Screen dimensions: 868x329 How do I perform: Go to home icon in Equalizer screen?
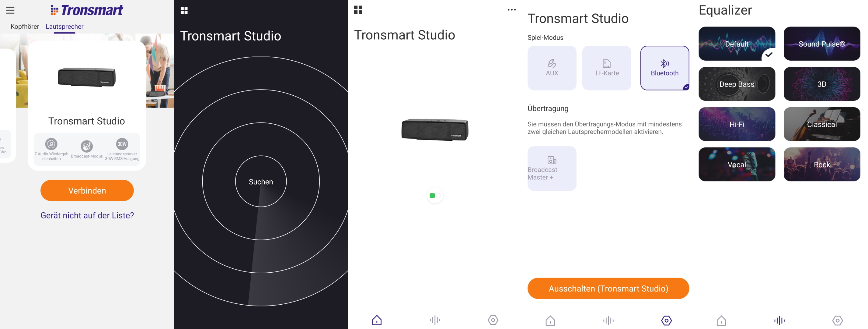pos(721,320)
